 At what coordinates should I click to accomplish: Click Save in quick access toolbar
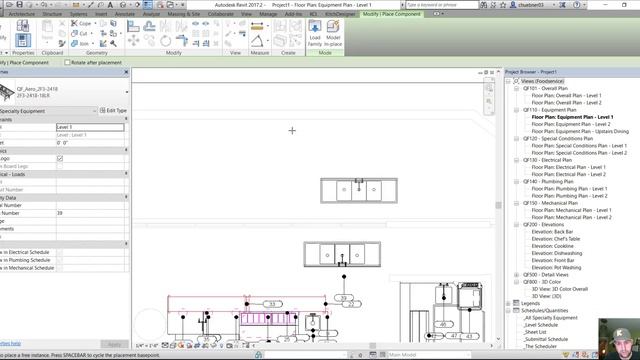tap(19, 5)
